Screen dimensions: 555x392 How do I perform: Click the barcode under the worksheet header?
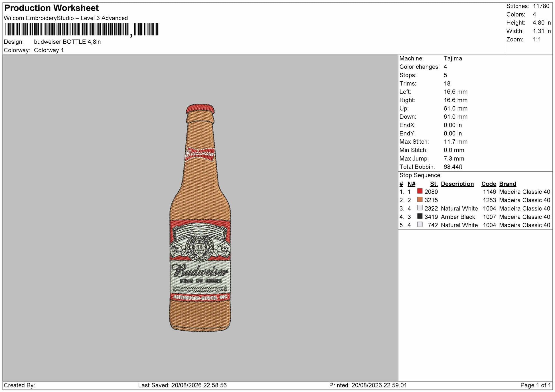click(x=82, y=29)
